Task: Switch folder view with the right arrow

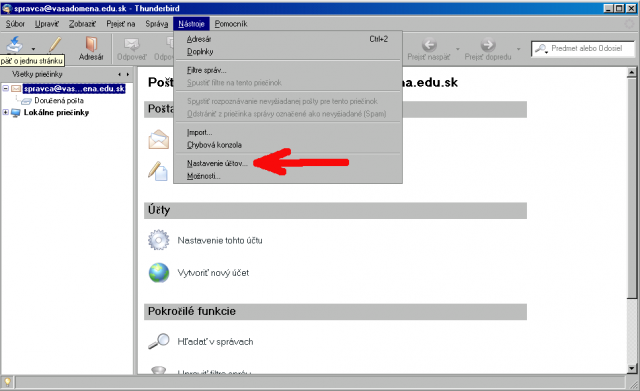Action: (128, 74)
